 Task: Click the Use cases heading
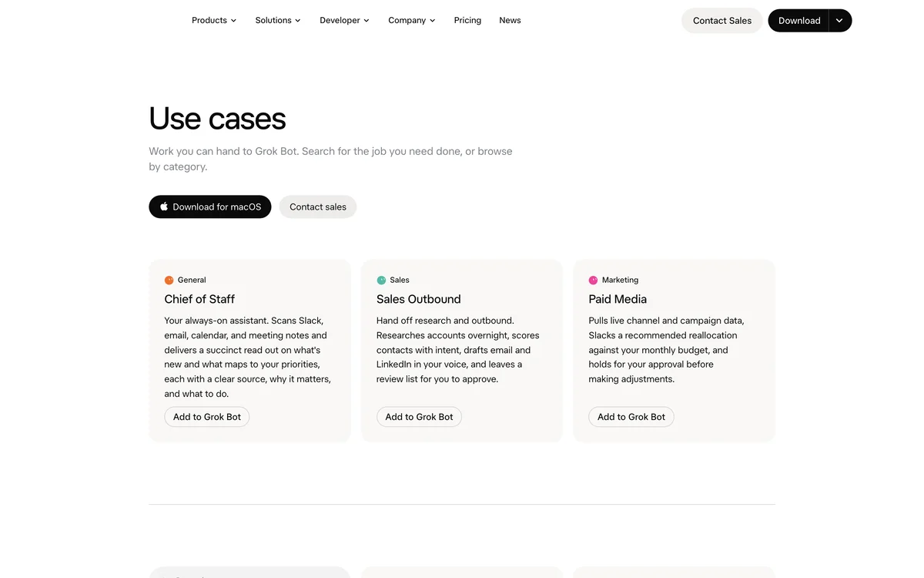click(217, 119)
